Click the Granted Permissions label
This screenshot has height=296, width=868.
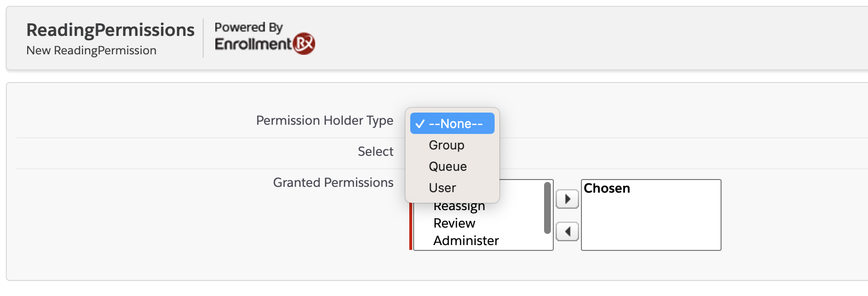(x=333, y=182)
